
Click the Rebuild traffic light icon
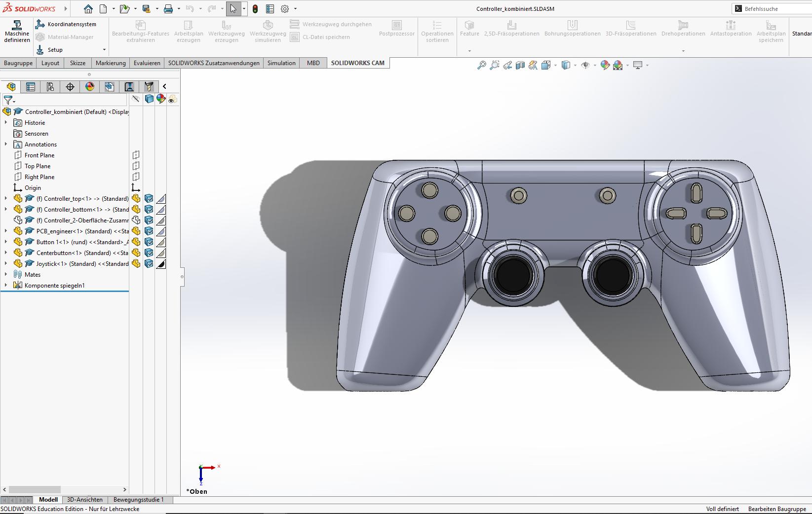[255, 9]
